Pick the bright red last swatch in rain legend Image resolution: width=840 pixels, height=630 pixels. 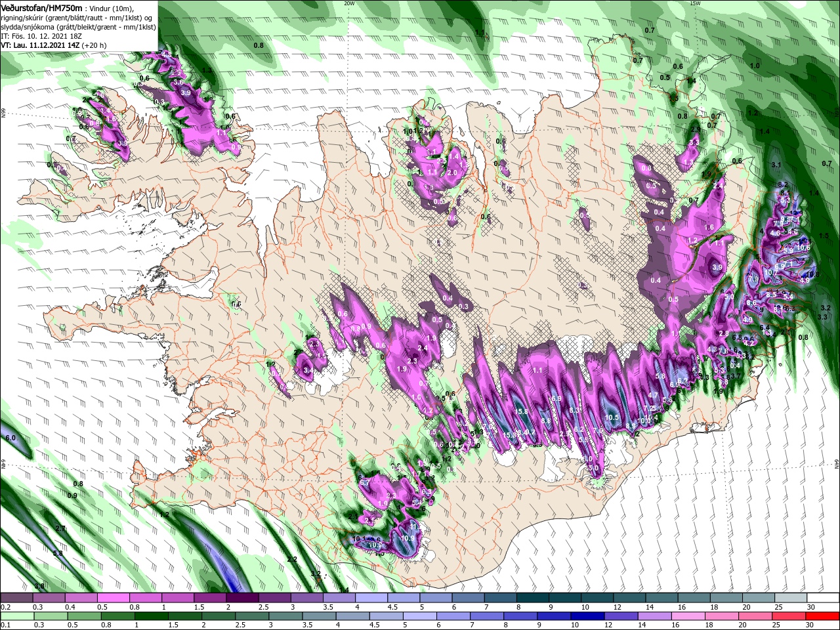click(x=822, y=616)
